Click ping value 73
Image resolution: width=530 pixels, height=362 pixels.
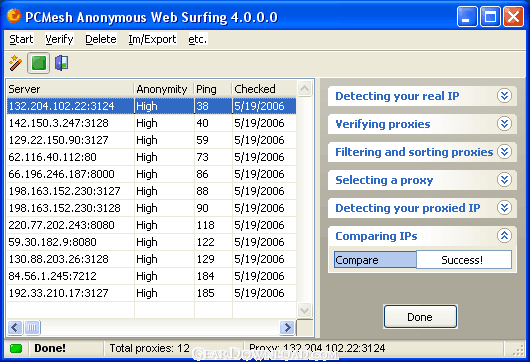(x=202, y=157)
